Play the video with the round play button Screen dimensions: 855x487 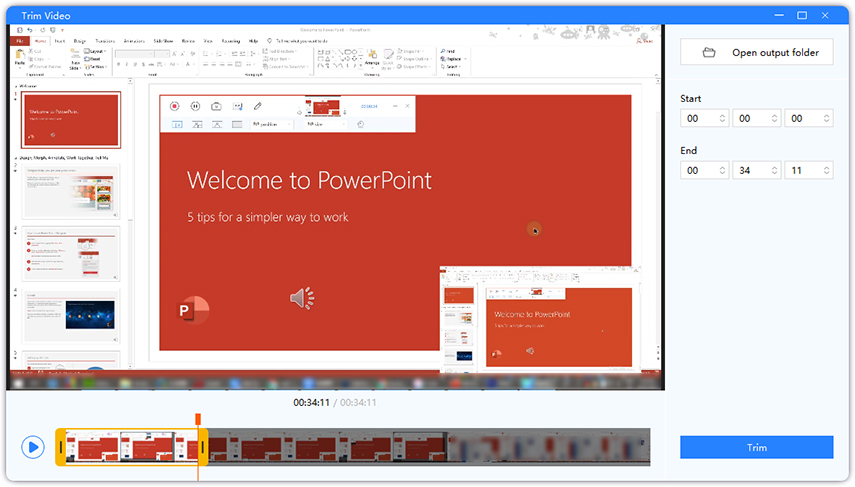pos(33,448)
